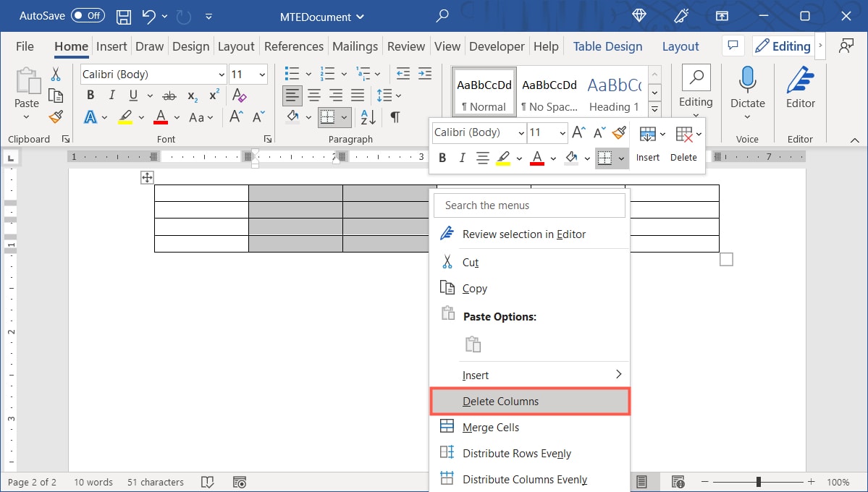Choose Delete Columns from context menu
This screenshot has height=492, width=868.
click(x=501, y=401)
